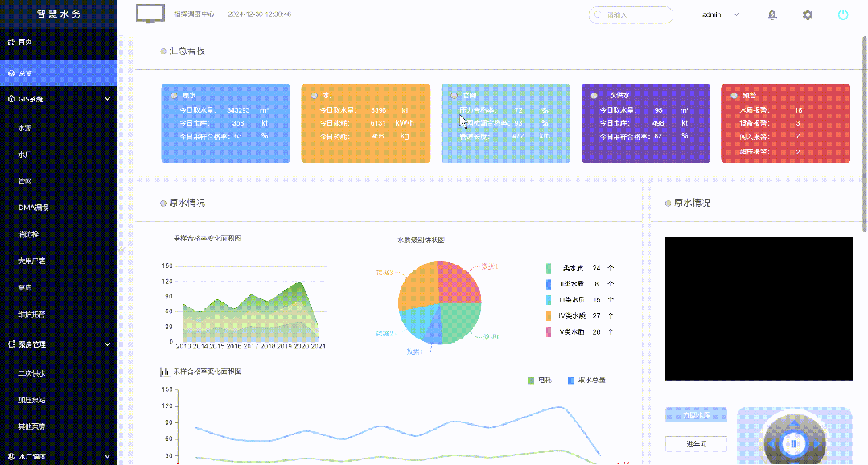868x465 pixels.
Task: Click the 泵房管理 pump room management icon
Action: [11, 344]
